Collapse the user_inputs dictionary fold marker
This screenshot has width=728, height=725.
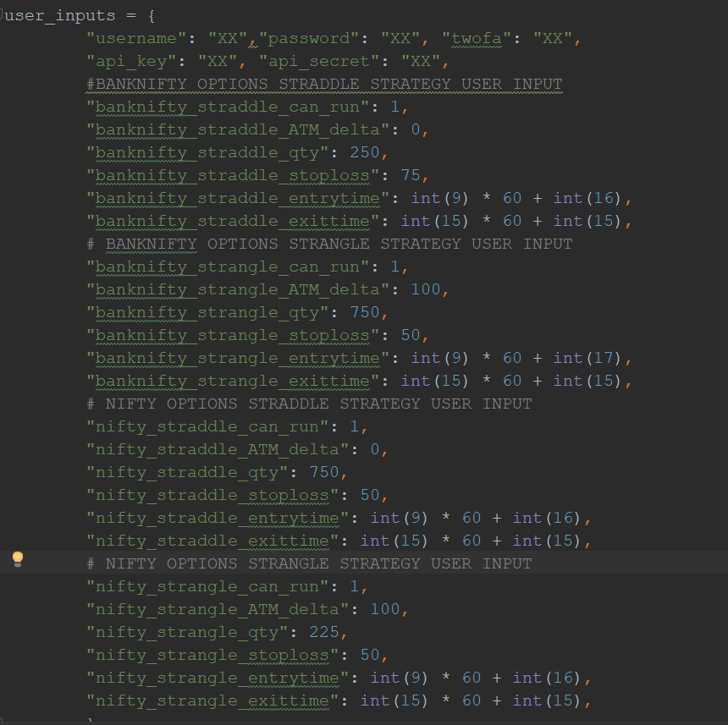click(x=2, y=15)
